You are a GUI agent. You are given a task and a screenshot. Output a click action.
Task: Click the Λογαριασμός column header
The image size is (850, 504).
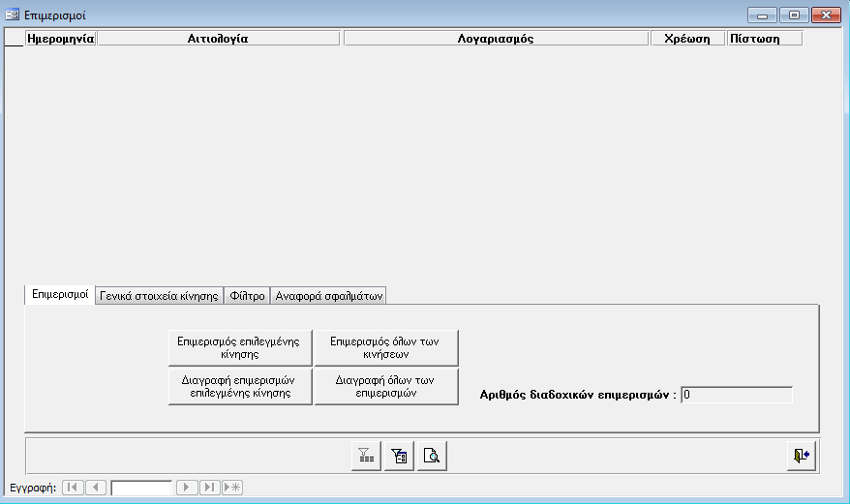[x=495, y=39]
